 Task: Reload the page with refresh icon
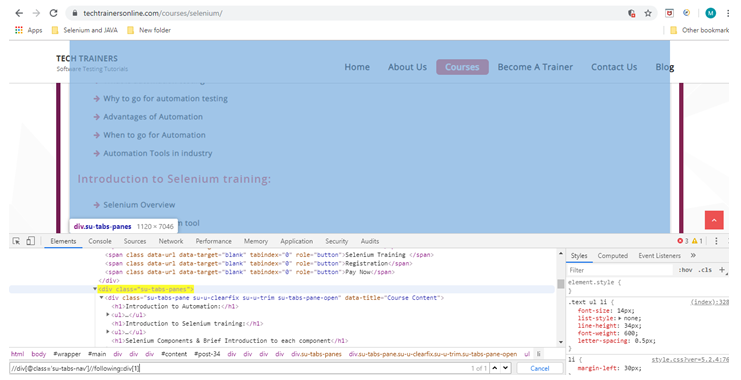point(53,13)
